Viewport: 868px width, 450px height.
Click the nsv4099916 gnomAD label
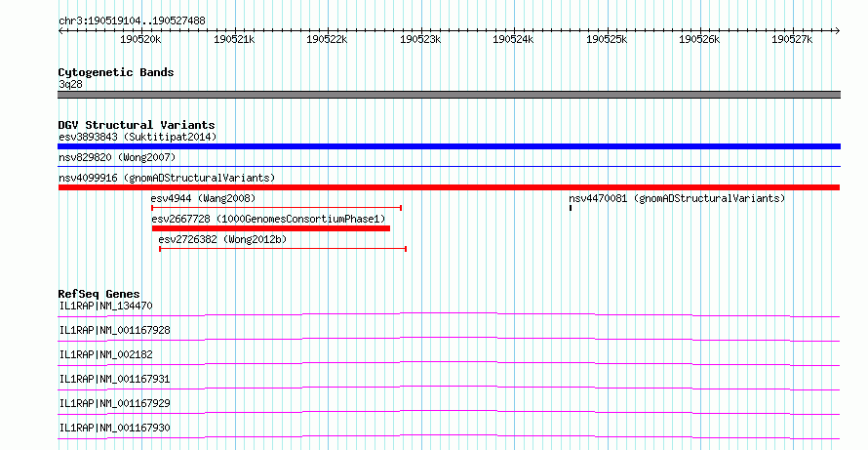(167, 178)
